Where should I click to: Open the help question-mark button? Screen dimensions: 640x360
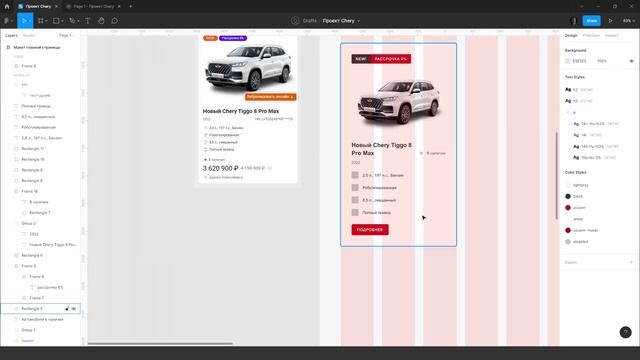pos(625,332)
